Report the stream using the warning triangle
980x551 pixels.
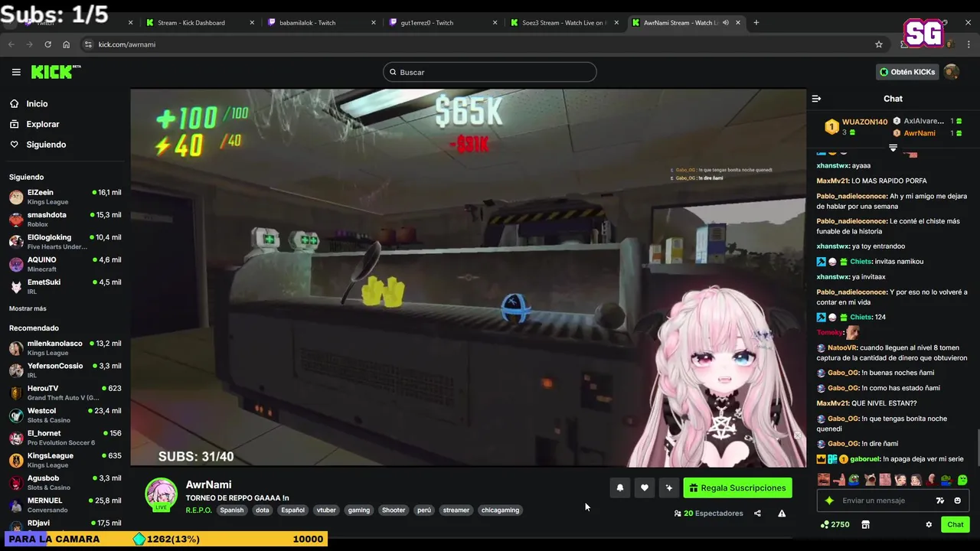click(782, 514)
